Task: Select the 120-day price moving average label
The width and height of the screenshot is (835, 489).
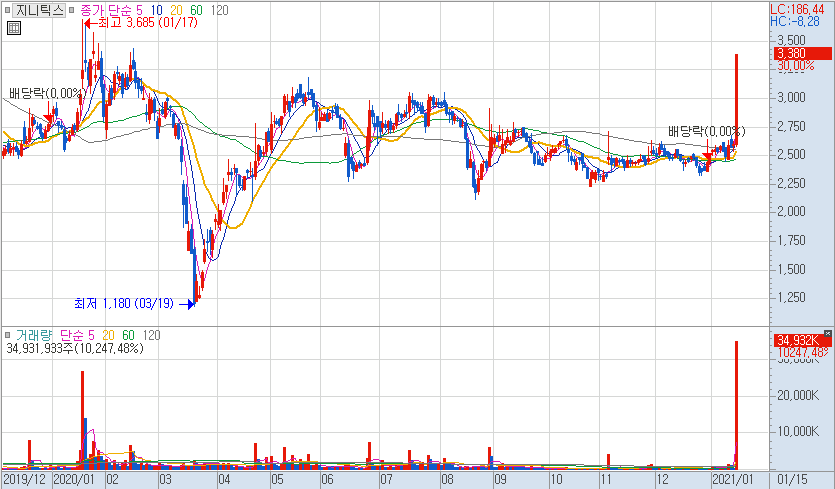Action: [219, 10]
